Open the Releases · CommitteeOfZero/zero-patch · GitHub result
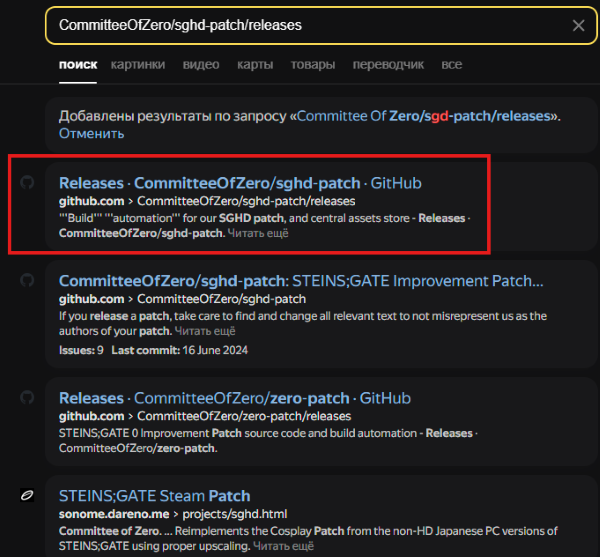 pyautogui.click(x=235, y=398)
